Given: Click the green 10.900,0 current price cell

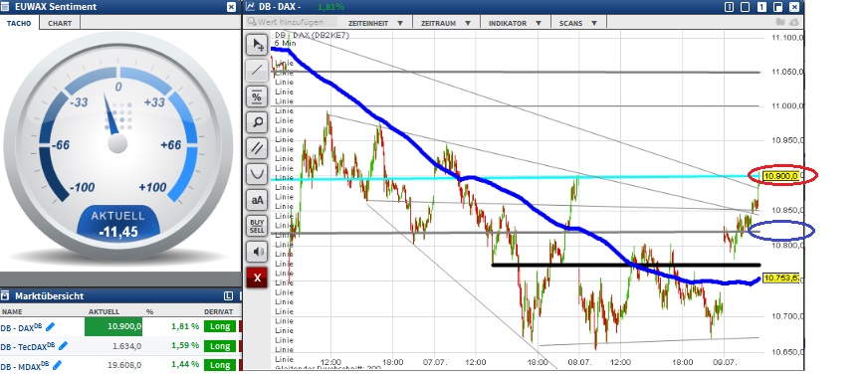Looking at the screenshot, I should [113, 326].
